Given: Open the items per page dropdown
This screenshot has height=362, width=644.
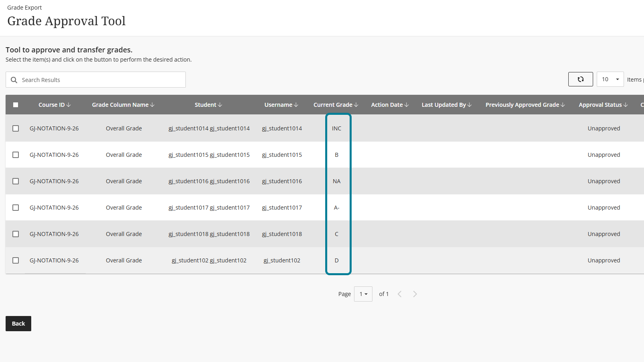Looking at the screenshot, I should (x=610, y=79).
